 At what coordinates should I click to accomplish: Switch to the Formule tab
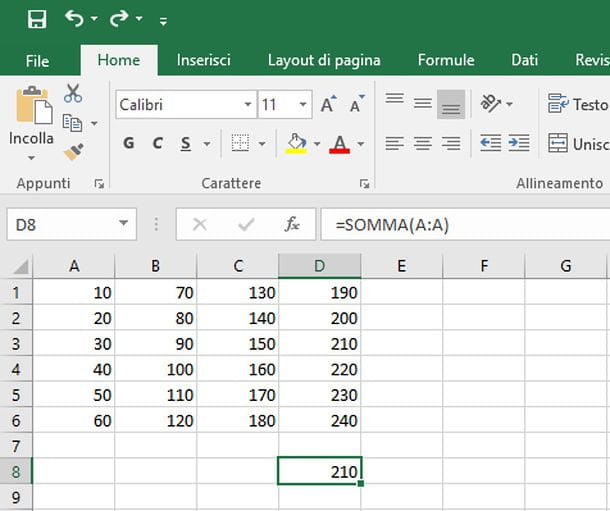[446, 60]
